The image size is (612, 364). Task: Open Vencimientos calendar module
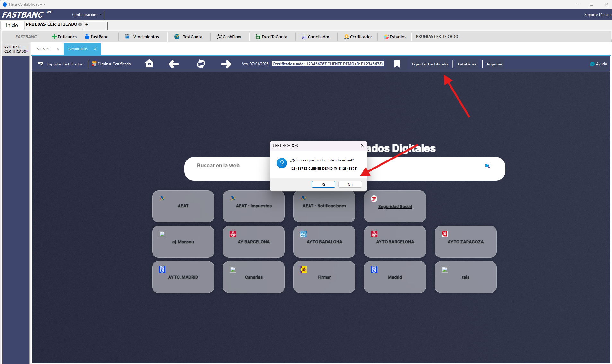pyautogui.click(x=142, y=37)
